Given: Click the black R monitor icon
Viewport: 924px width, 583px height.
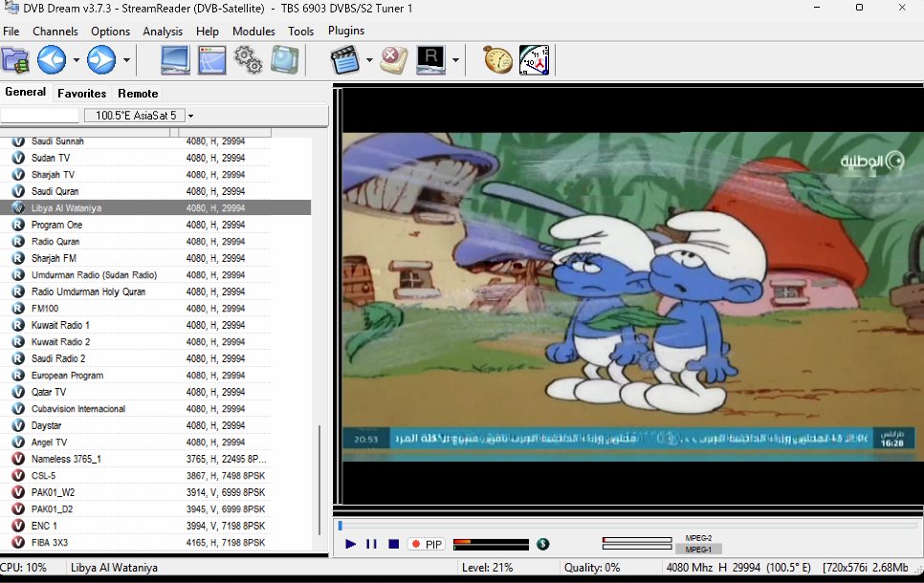Looking at the screenshot, I should (430, 59).
